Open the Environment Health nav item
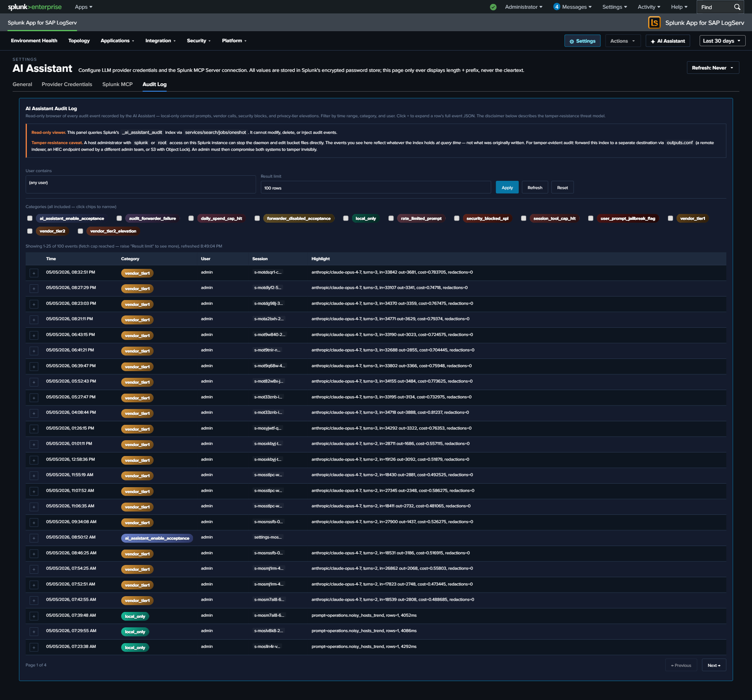The width and height of the screenshot is (752, 700). click(x=34, y=41)
